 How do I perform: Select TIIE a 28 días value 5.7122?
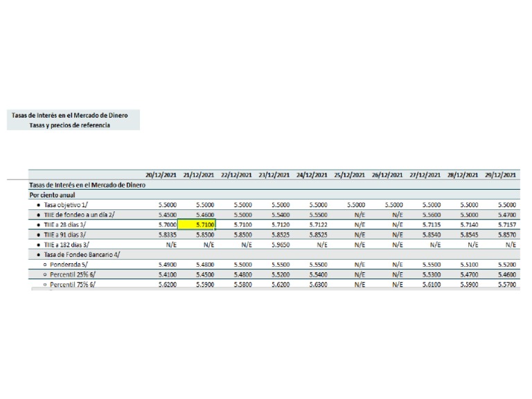tap(318, 224)
